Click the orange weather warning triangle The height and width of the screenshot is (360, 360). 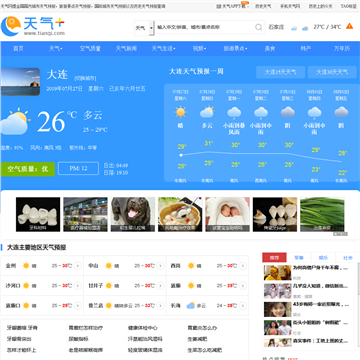click(349, 26)
